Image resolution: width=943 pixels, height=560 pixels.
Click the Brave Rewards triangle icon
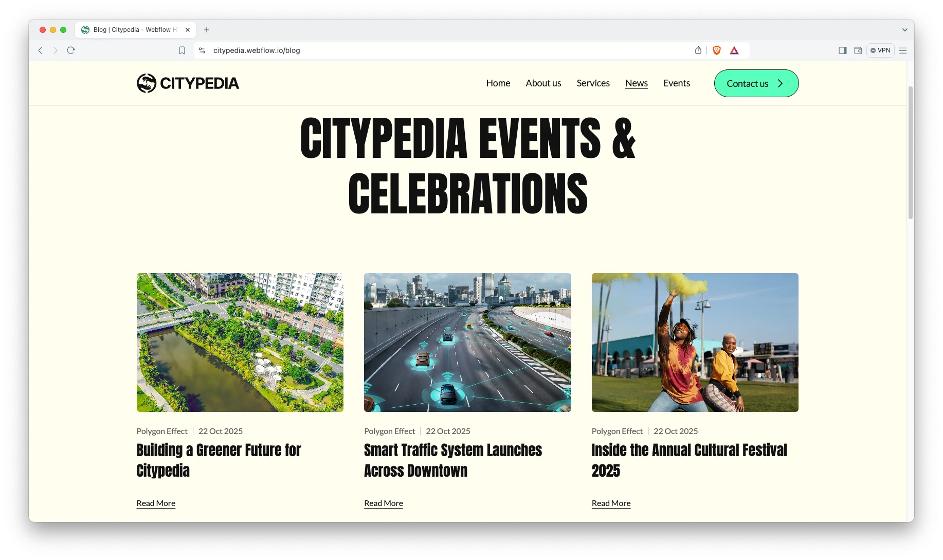click(734, 50)
